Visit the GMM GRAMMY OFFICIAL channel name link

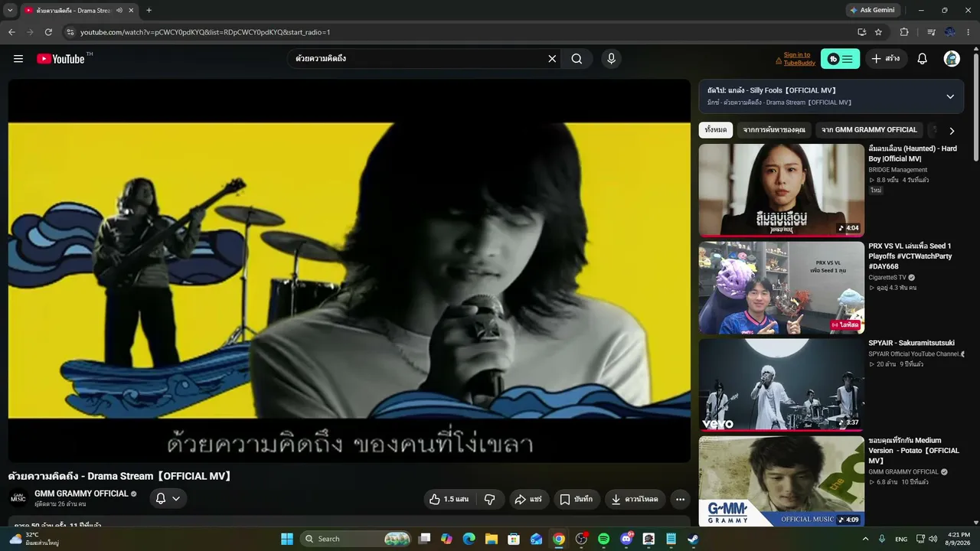81,494
